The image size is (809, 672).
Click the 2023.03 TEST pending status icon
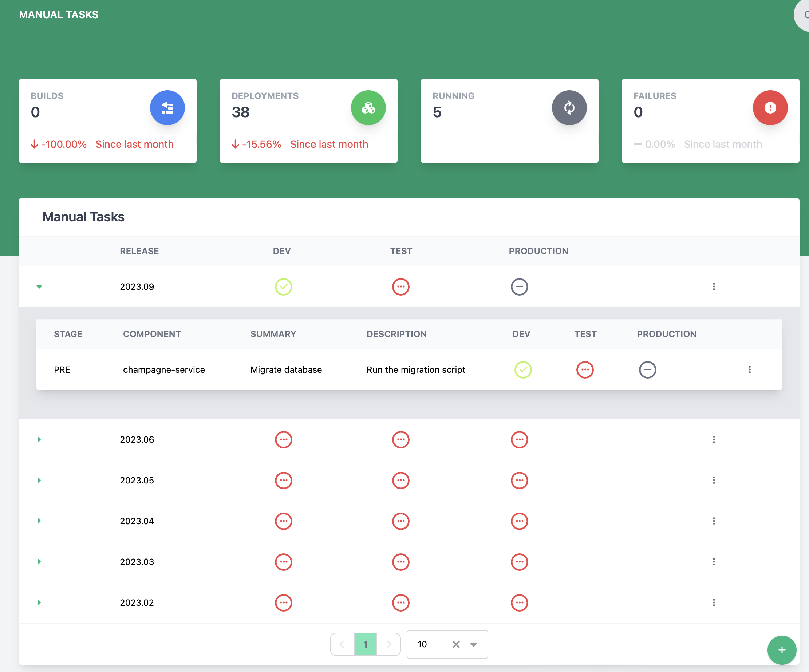[400, 562]
